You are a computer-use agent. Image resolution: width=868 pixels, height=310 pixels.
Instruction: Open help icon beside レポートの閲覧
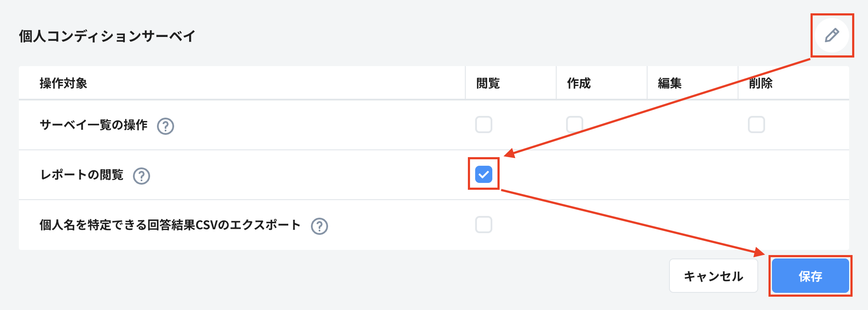tap(142, 176)
